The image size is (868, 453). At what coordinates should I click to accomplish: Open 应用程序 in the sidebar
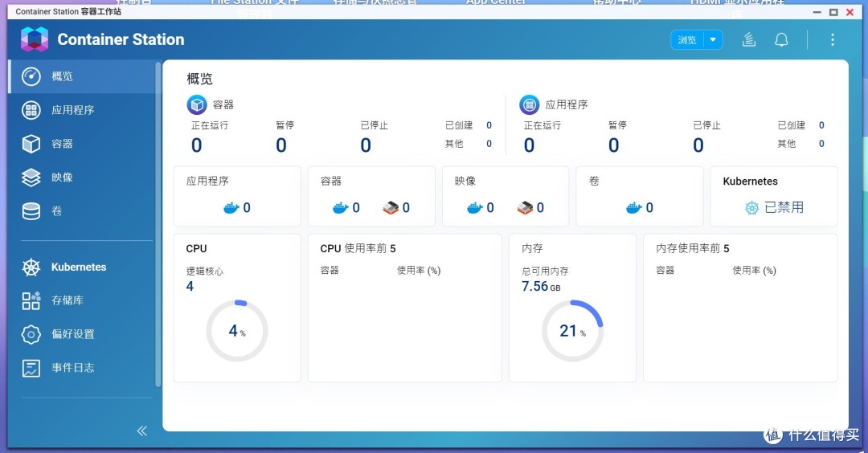tap(81, 110)
